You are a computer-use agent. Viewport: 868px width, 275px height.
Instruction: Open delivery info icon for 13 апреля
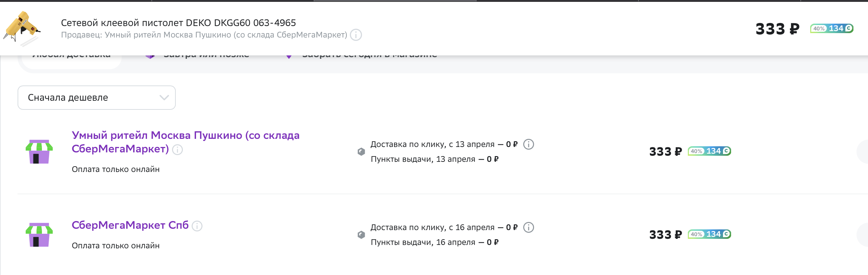click(x=529, y=144)
